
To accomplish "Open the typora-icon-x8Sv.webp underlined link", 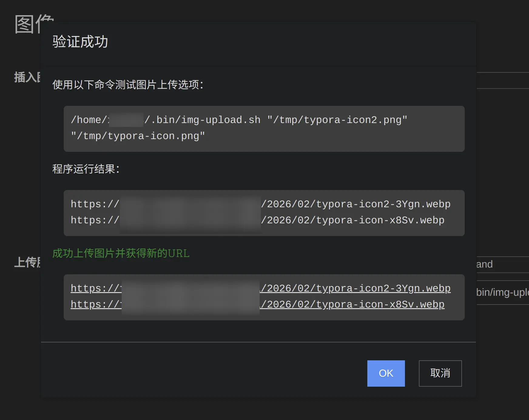I will click(x=352, y=304).
